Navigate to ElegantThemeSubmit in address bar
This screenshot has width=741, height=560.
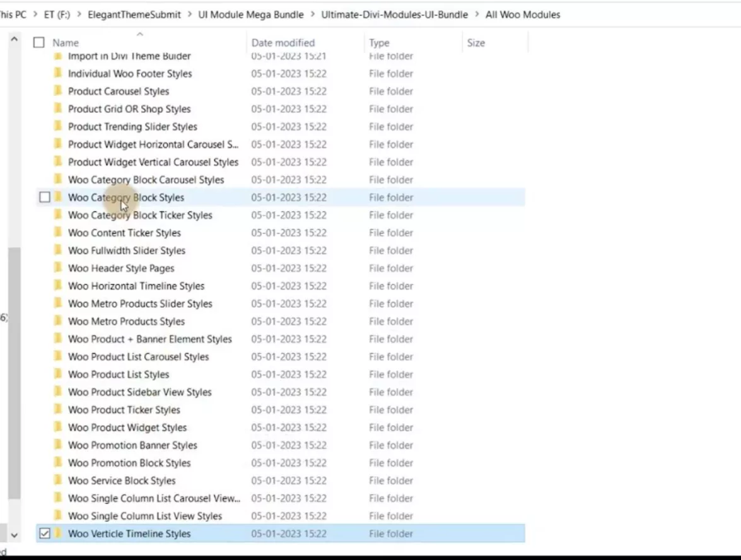(134, 15)
